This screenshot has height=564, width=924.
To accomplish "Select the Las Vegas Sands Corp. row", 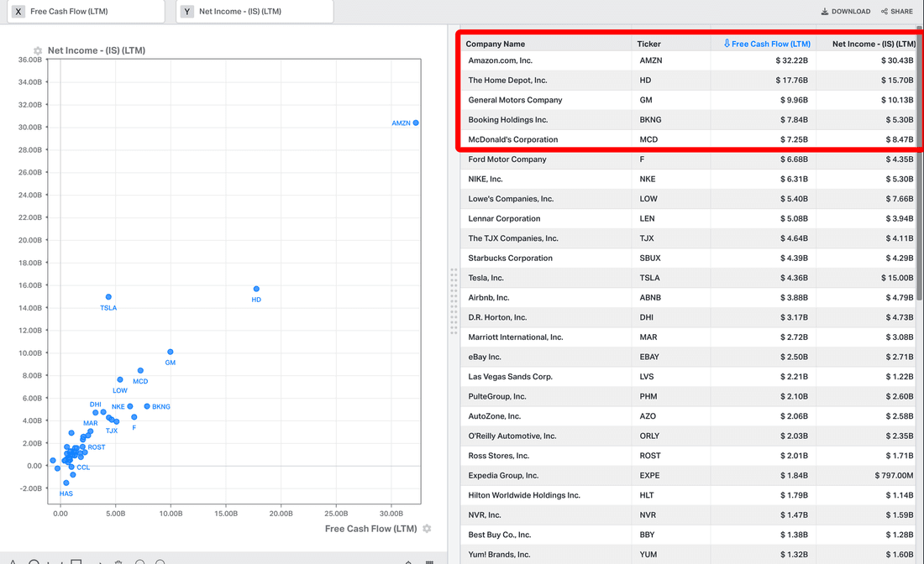I will [x=688, y=377].
